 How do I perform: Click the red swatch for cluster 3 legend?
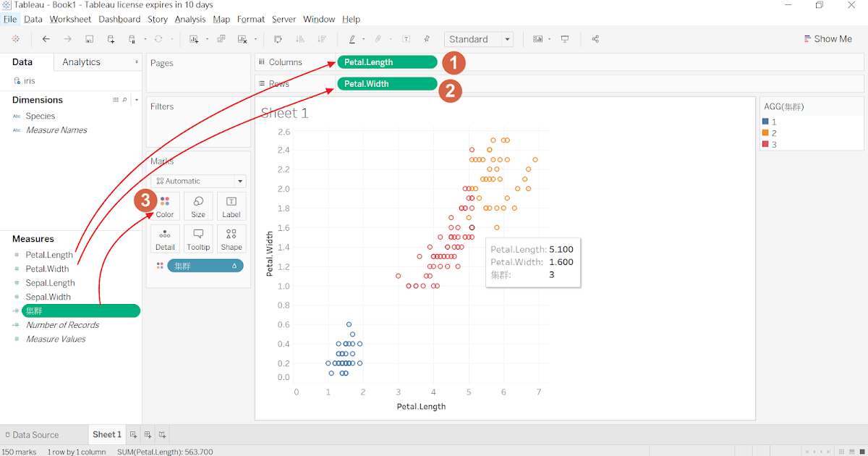coord(766,143)
